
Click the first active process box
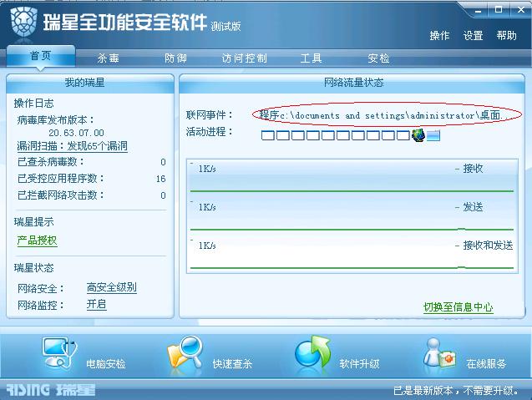click(268, 135)
